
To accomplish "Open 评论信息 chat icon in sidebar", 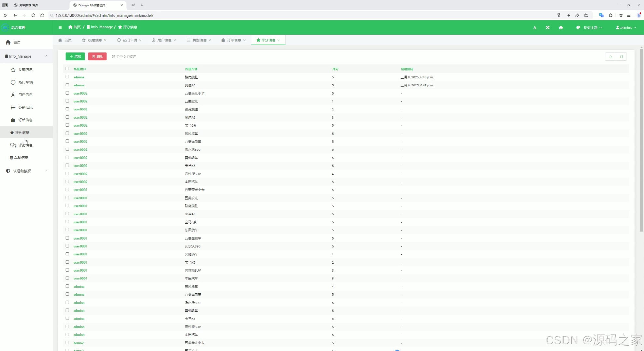I will pyautogui.click(x=13, y=145).
